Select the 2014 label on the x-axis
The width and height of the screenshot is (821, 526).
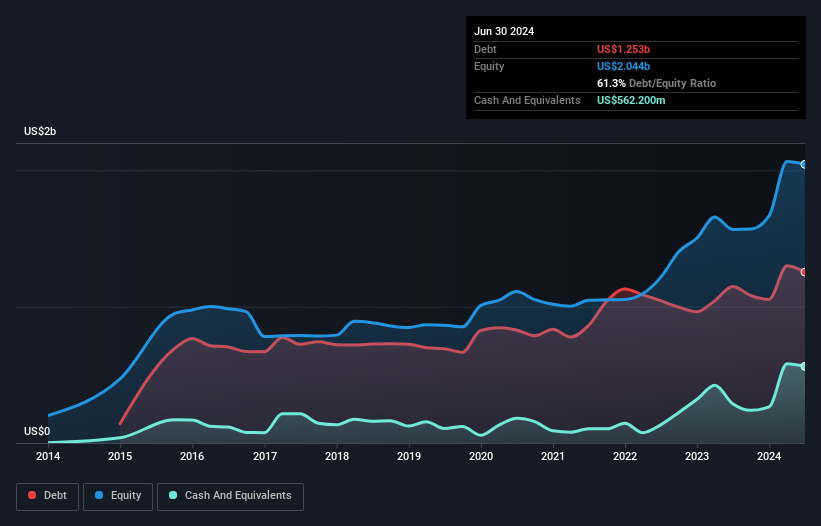48,457
